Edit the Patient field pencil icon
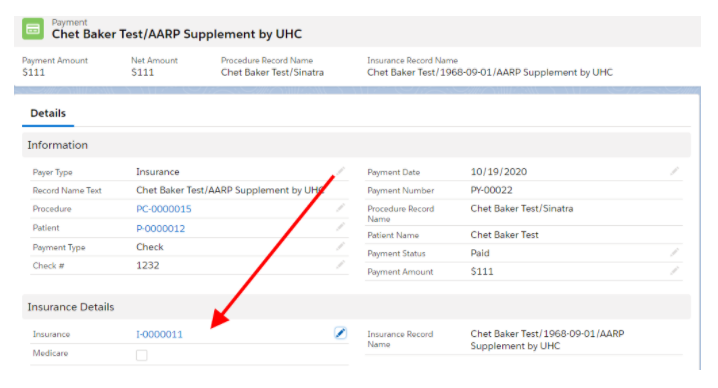718x388 pixels. click(x=340, y=227)
